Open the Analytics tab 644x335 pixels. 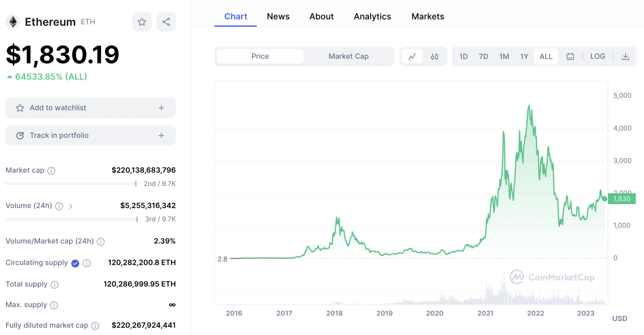[372, 16]
